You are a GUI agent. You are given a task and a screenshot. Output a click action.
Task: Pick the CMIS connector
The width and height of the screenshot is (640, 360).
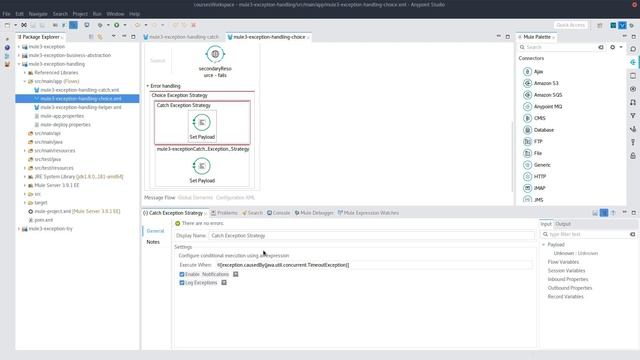point(534,118)
